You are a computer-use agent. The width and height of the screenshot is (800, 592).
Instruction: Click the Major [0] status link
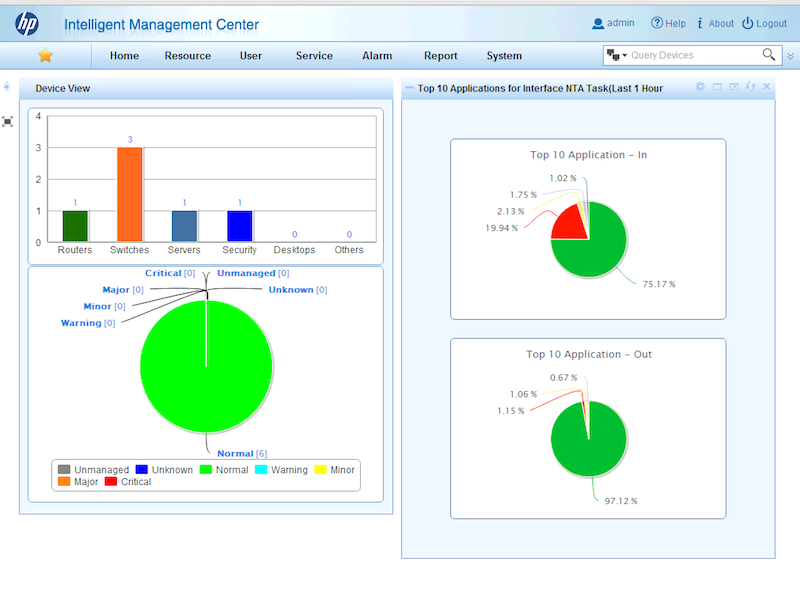coord(123,290)
